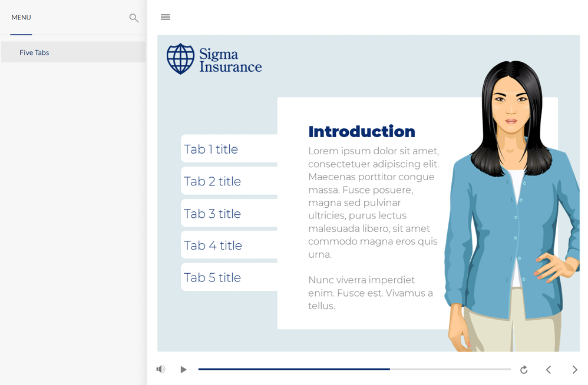588x385 pixels.
Task: Mute audio with the speaker icon
Action: (x=160, y=369)
